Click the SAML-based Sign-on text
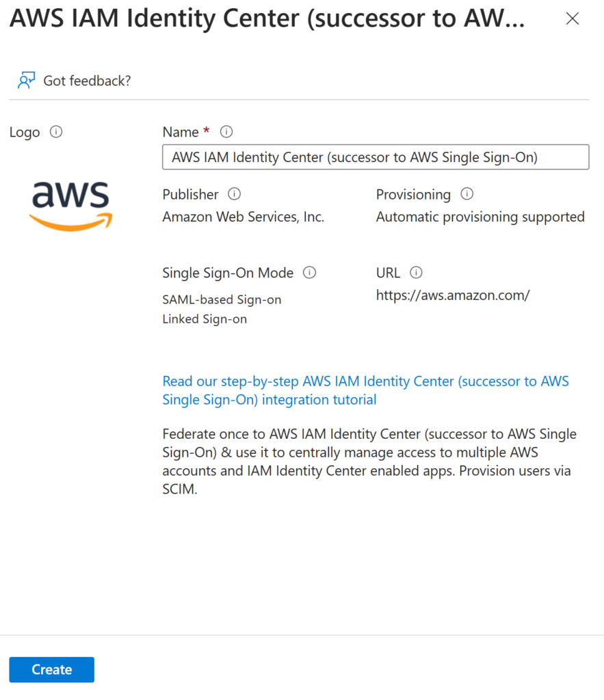 (x=222, y=299)
